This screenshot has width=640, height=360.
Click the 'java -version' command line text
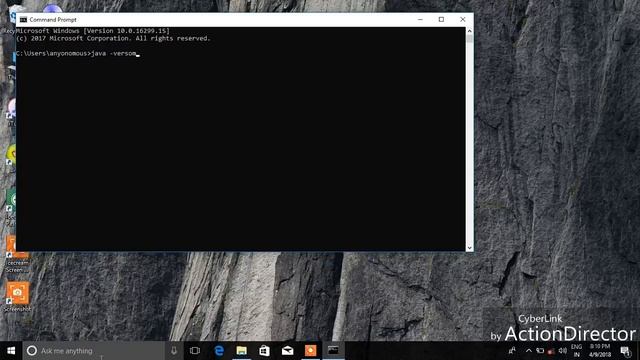pos(114,53)
